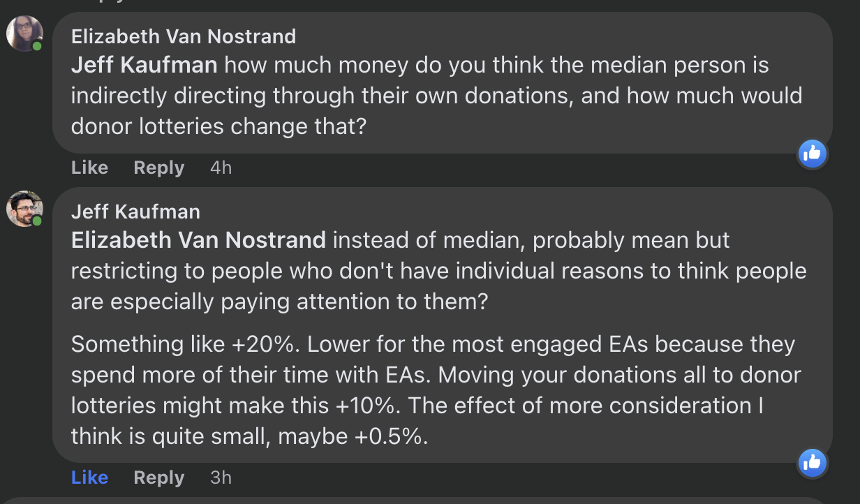Open Jeff Kaufman's author name link
860x504 pixels.
pos(135,212)
